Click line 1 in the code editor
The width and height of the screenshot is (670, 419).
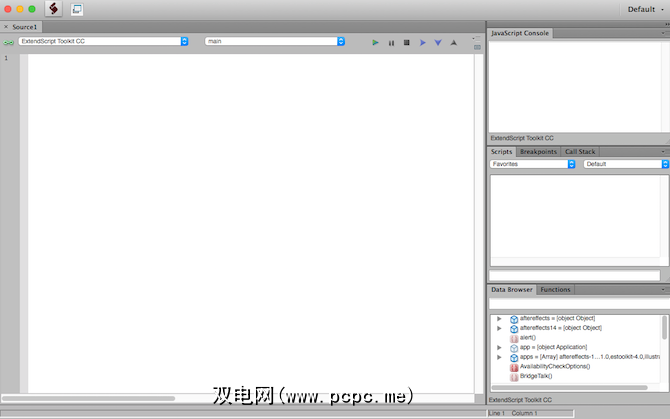coord(251,58)
